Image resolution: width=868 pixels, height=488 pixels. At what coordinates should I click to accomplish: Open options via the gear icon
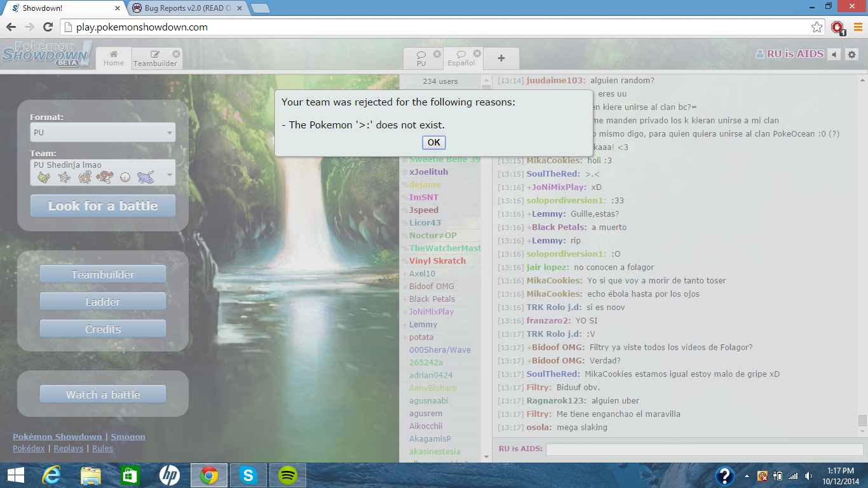pos(852,55)
